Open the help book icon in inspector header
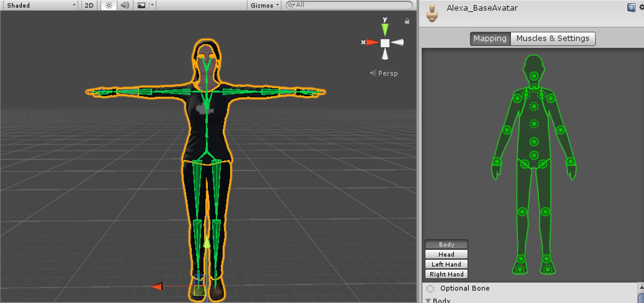The width and height of the screenshot is (644, 303). [x=631, y=8]
